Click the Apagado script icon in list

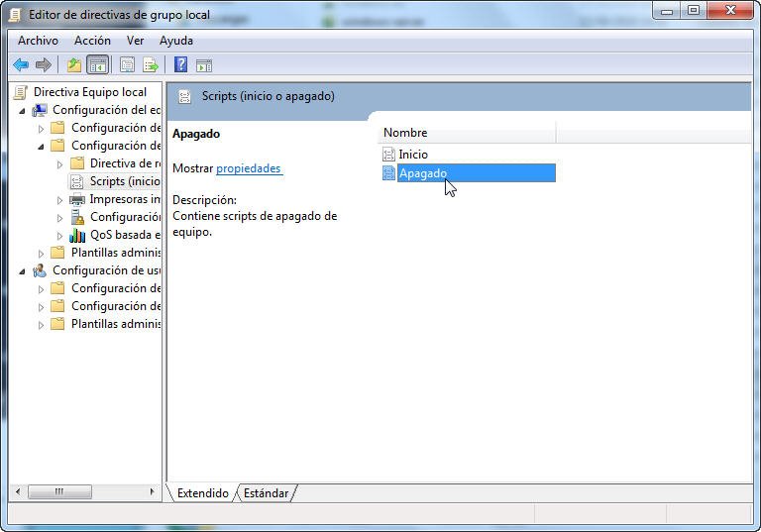388,172
